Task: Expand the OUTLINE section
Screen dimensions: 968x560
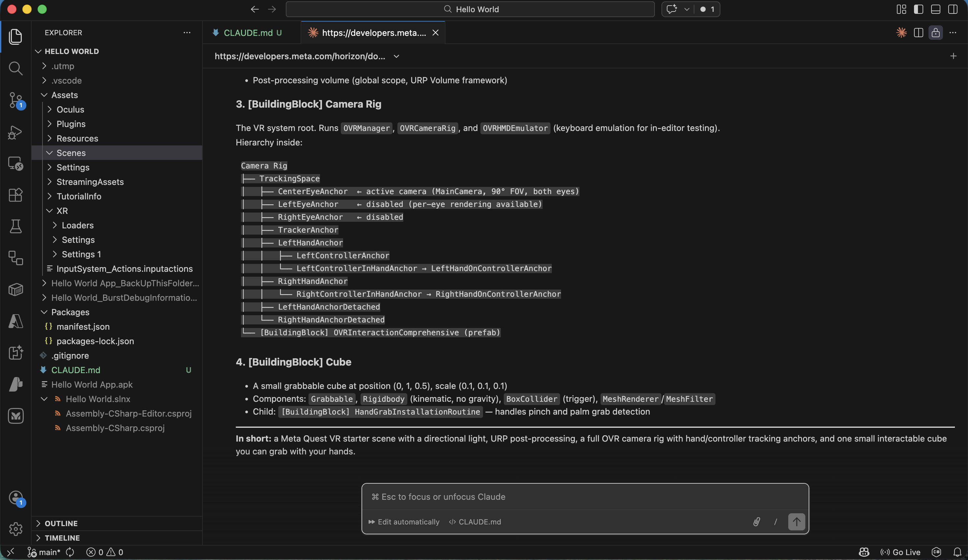Action: coord(61,523)
